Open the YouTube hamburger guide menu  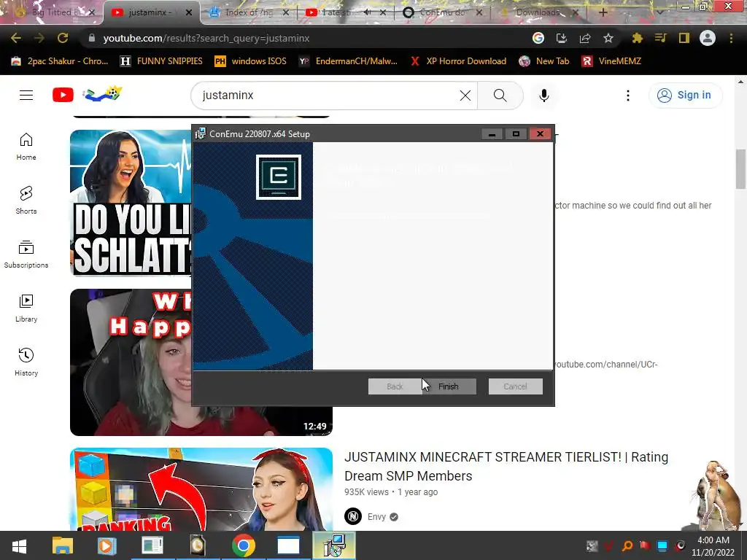[26, 96]
